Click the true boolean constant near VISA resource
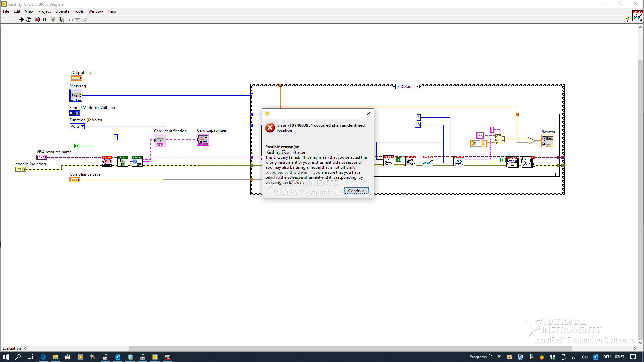644x362 pixels. coord(77,146)
